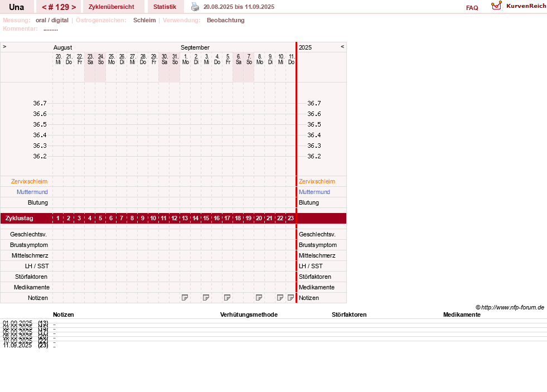Image resolution: width=547 pixels, height=392 pixels.
Task: Click the 'Schleim' estrogen sign value
Action: click(144, 20)
